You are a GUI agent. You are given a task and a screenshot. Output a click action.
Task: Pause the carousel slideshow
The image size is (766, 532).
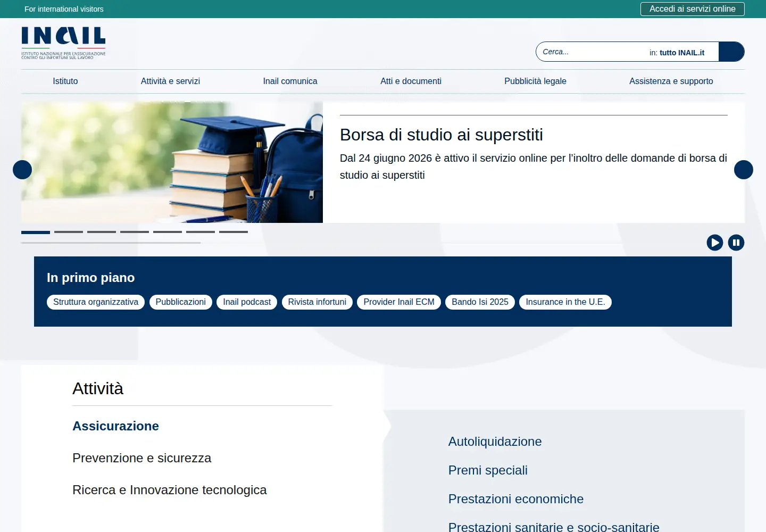[x=736, y=243]
